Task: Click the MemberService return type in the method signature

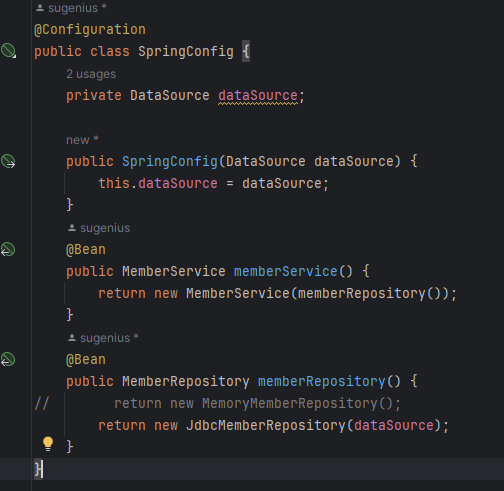Action: point(174,271)
